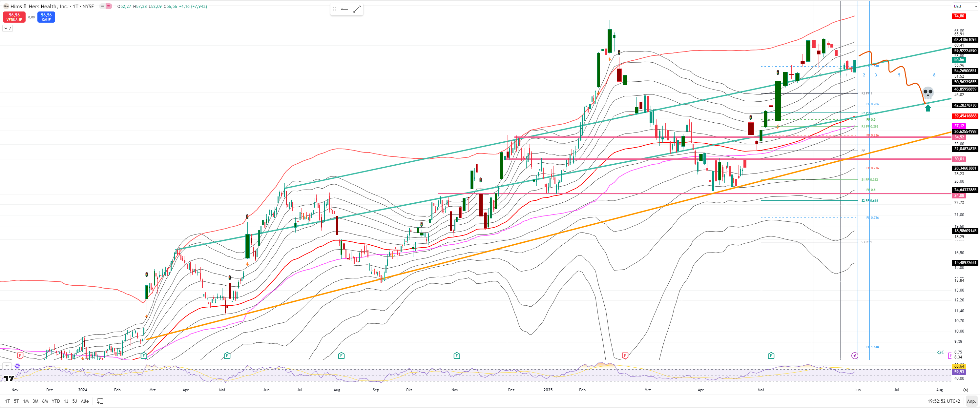This screenshot has width=980, height=408.
Task: Select the horizontal ray drawing tool
Action: (344, 10)
